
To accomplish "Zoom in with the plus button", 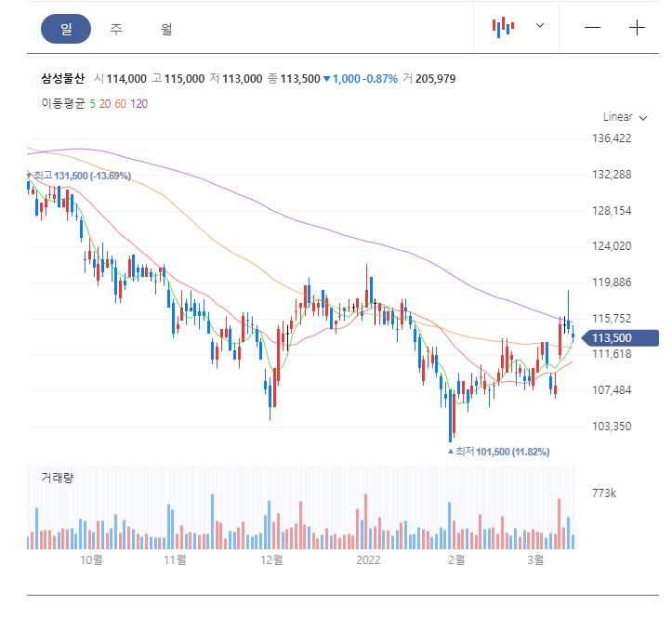I will 637,28.
